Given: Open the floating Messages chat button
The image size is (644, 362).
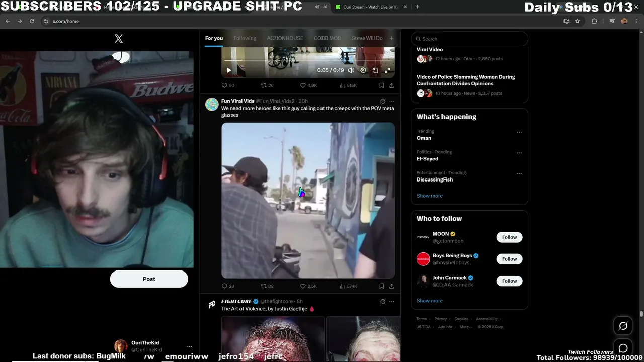Looking at the screenshot, I should point(623,348).
